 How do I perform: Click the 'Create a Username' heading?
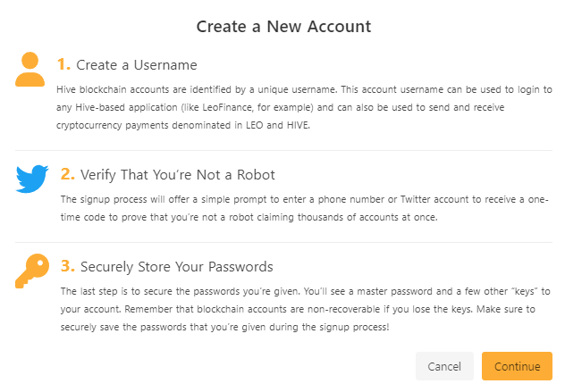click(137, 65)
